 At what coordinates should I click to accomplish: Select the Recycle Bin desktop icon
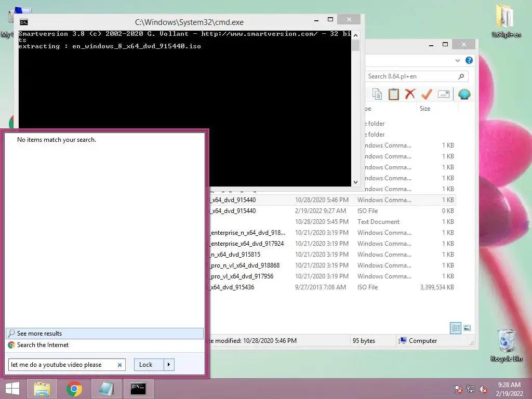point(506,345)
